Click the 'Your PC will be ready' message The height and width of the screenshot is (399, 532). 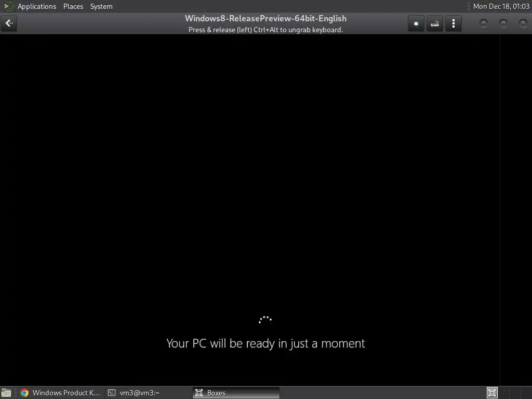pos(265,343)
